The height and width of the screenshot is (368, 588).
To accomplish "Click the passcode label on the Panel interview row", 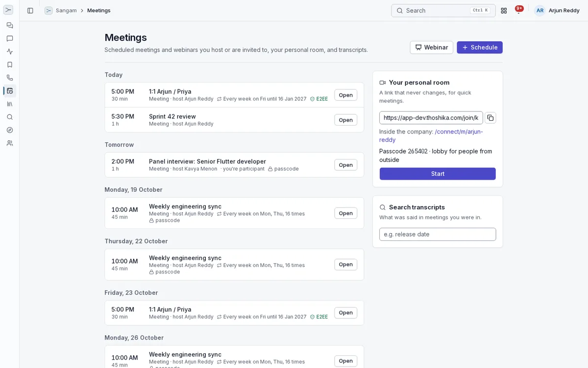I will point(283,169).
